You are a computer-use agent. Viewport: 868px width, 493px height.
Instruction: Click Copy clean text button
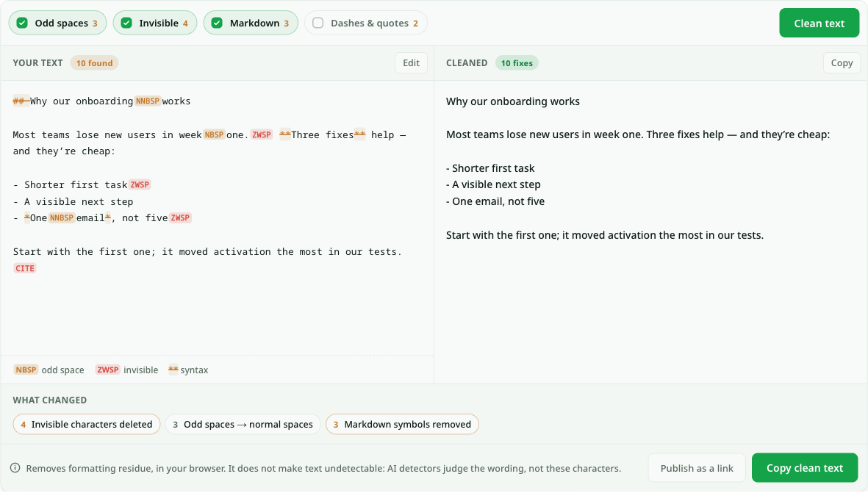point(805,468)
